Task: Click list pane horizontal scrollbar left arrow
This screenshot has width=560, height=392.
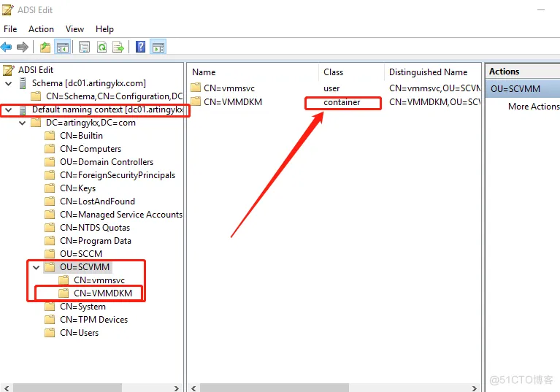Action: pyautogui.click(x=193, y=388)
